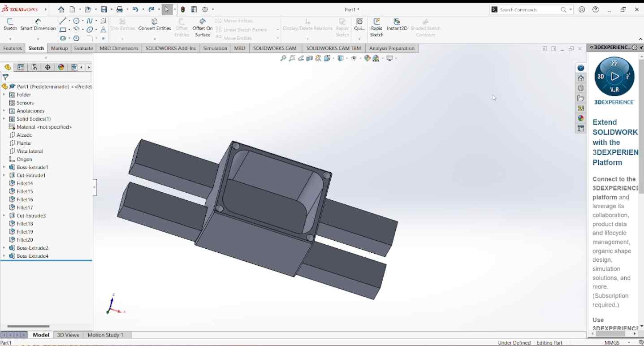Open the DimXpertManager crosshair tab
This screenshot has width=644, height=346.
pos(48,67)
